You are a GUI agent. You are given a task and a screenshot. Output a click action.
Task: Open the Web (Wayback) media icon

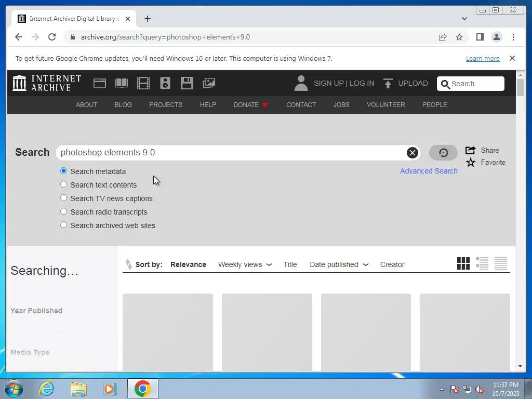[100, 83]
